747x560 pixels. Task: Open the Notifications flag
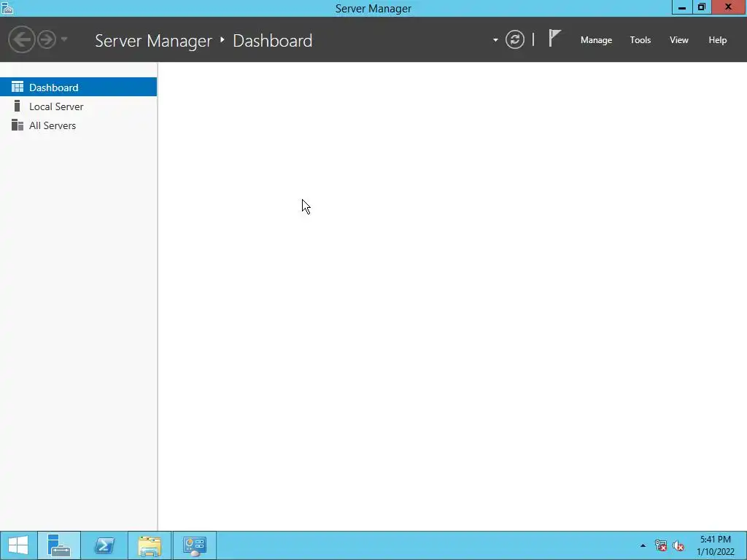pyautogui.click(x=554, y=38)
